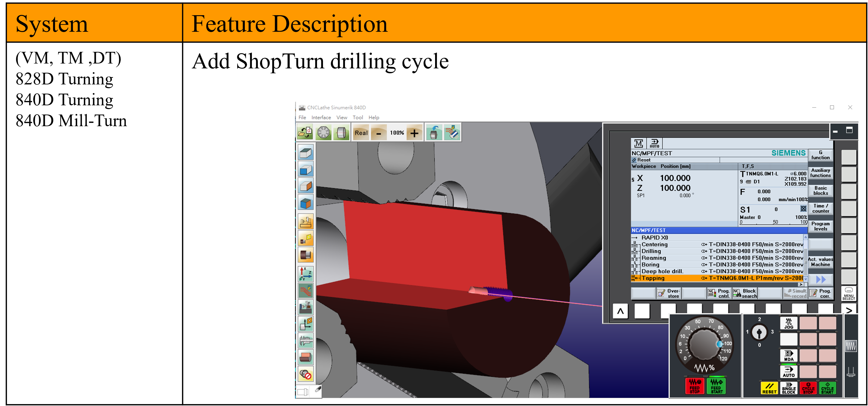868x406 pixels.
Task: Show whole machine view icon
Action: (306, 222)
